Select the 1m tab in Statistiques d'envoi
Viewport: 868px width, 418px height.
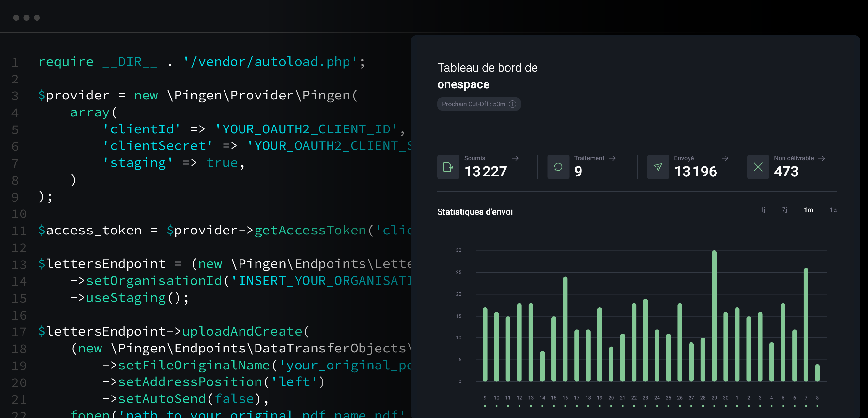809,209
